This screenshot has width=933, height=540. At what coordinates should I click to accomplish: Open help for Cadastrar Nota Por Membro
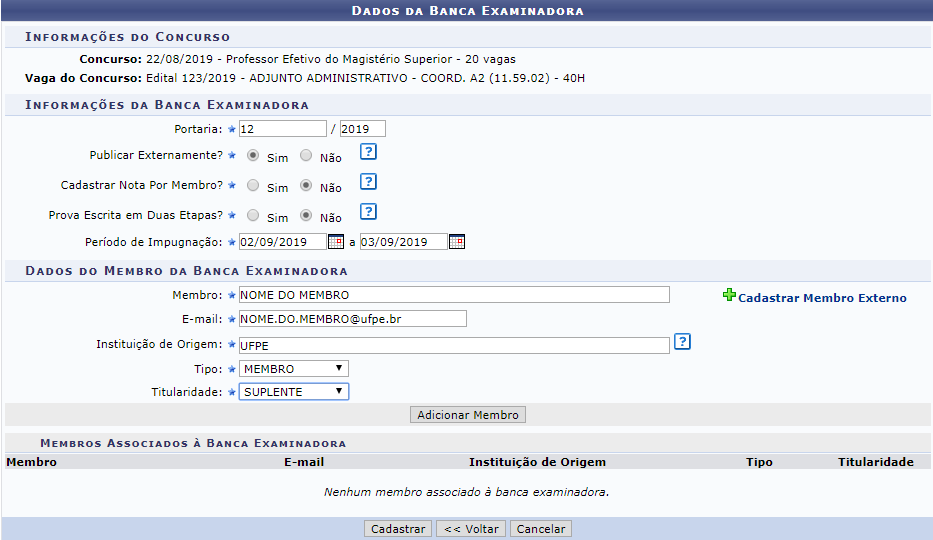click(368, 182)
